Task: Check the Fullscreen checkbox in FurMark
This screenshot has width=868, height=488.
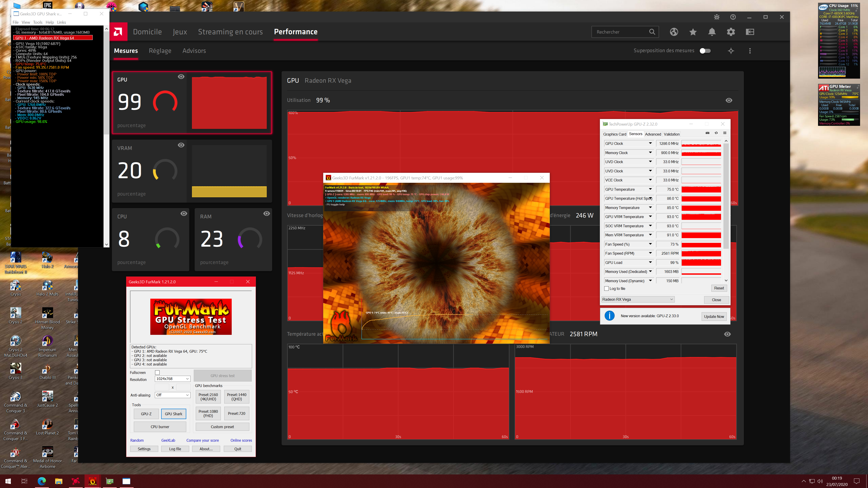Action: pos(157,373)
